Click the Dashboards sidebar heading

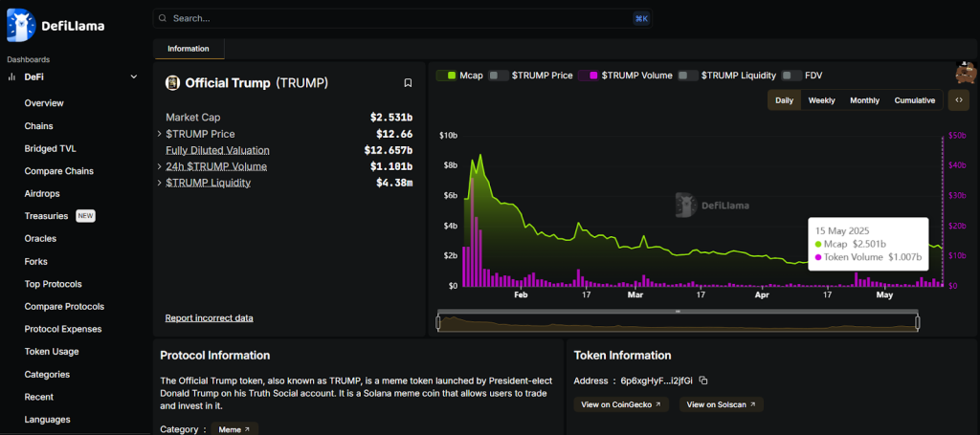coord(28,59)
